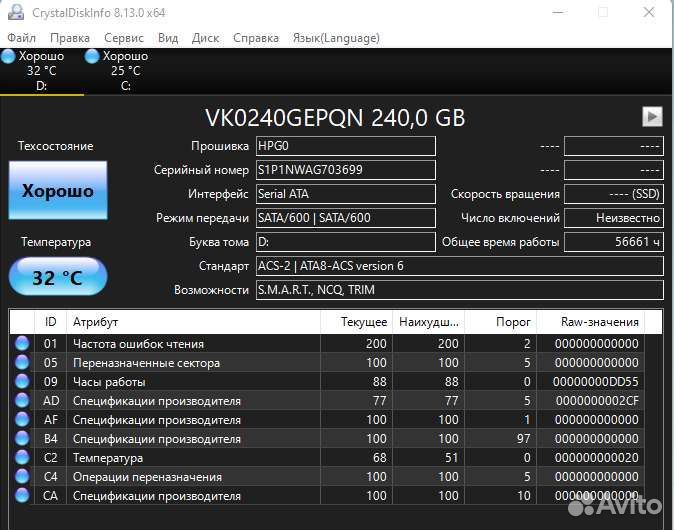
Task: Click current value 77 in row AD
Action: pos(379,401)
